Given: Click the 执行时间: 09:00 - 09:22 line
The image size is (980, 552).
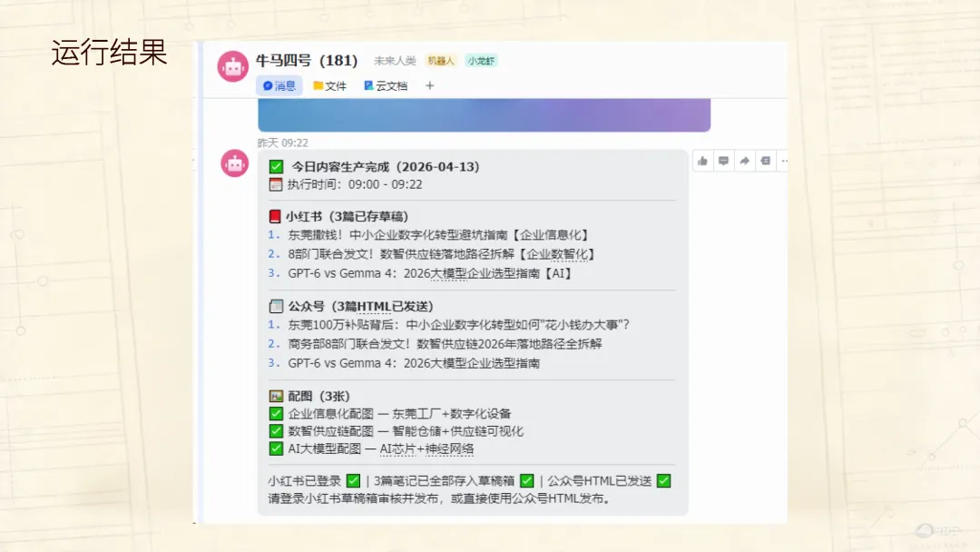Looking at the screenshot, I should pyautogui.click(x=355, y=184).
